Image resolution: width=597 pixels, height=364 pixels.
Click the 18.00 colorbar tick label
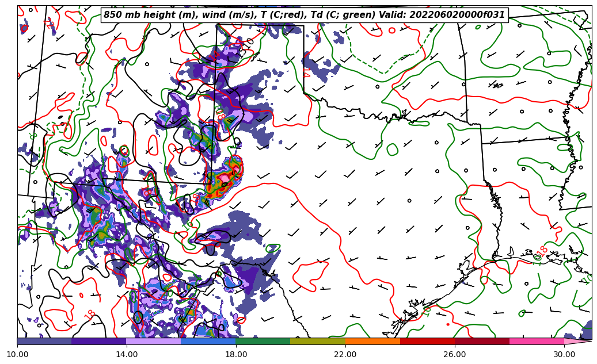click(x=236, y=355)
